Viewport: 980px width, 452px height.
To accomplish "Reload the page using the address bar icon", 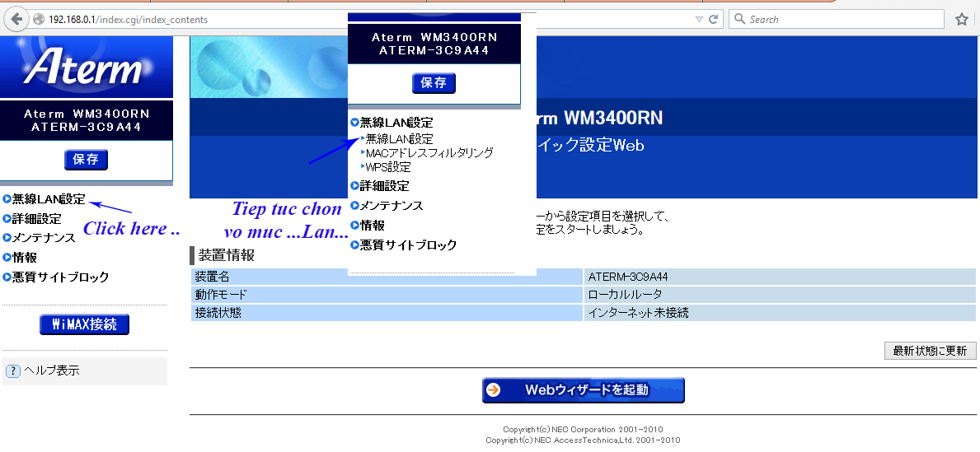I will coord(714,19).
